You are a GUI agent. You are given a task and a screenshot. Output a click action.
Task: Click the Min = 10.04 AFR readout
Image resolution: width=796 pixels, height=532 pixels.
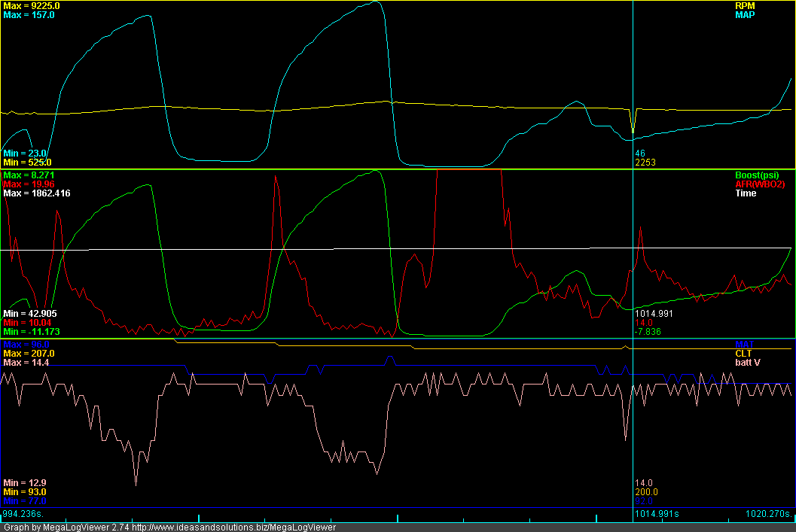(x=27, y=323)
